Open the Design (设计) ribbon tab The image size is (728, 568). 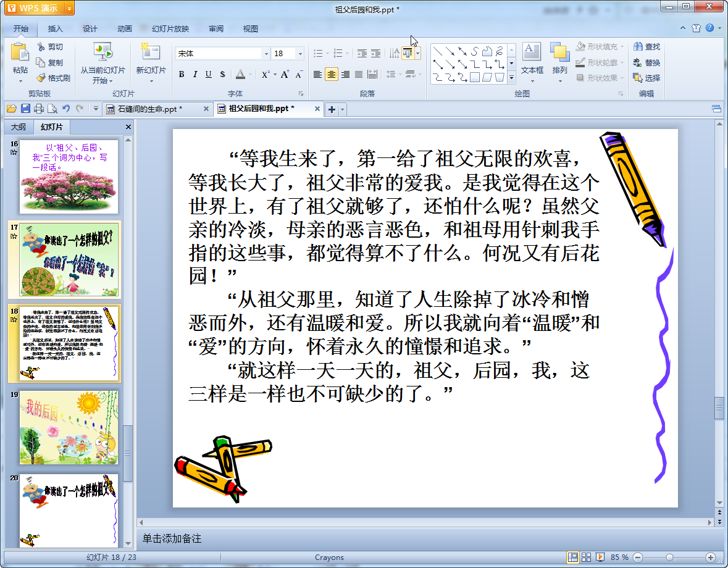pyautogui.click(x=90, y=29)
